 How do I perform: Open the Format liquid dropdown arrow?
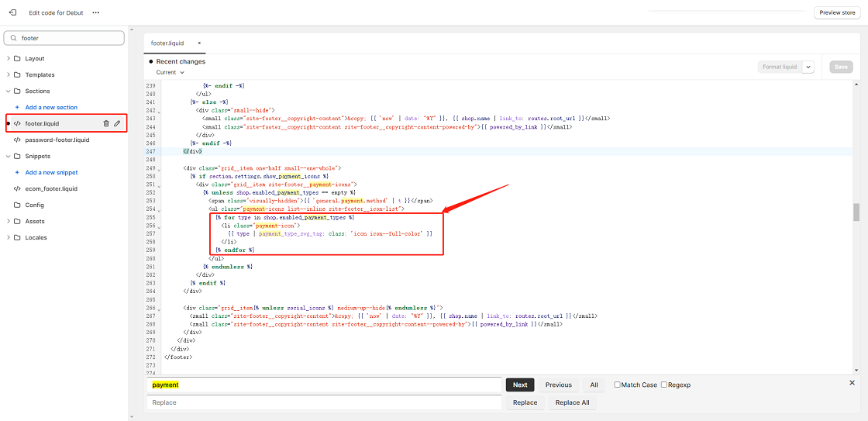[808, 67]
